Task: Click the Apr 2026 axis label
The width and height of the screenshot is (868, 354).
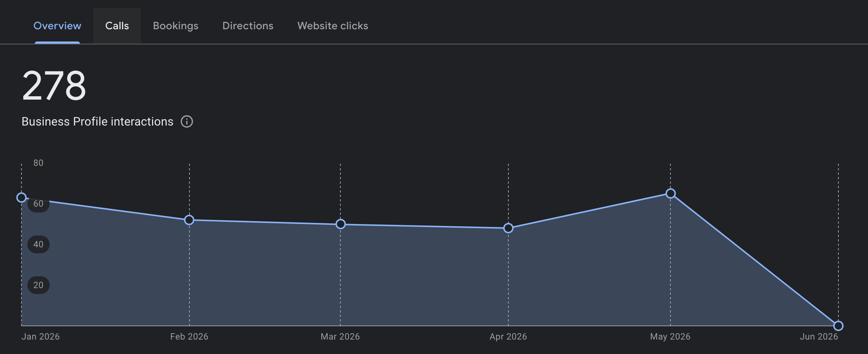Action: (x=508, y=337)
